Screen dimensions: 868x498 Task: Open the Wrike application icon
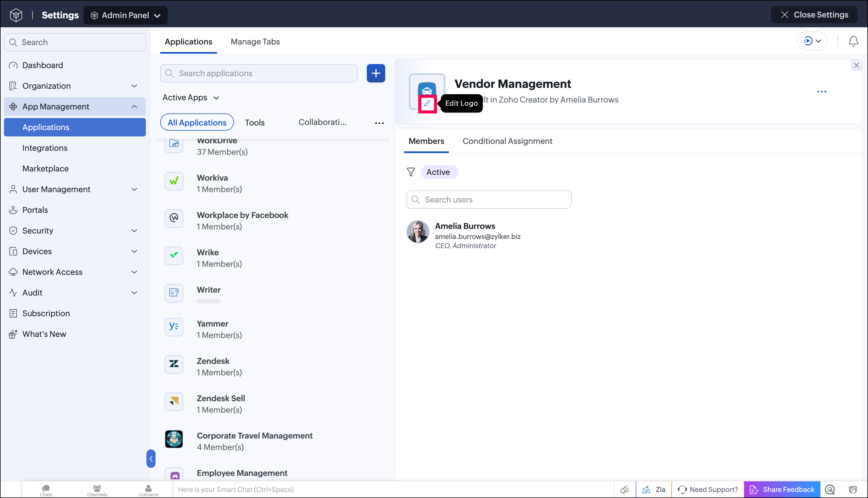(174, 256)
